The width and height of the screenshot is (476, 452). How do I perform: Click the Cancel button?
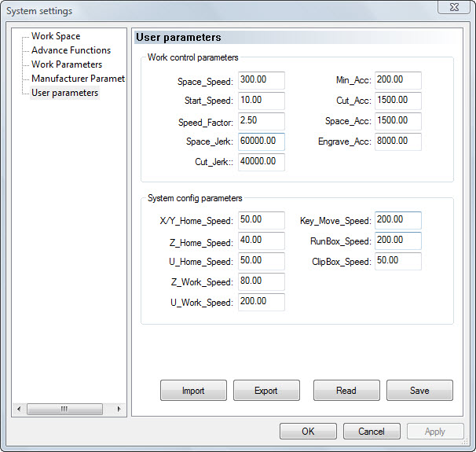point(372,432)
